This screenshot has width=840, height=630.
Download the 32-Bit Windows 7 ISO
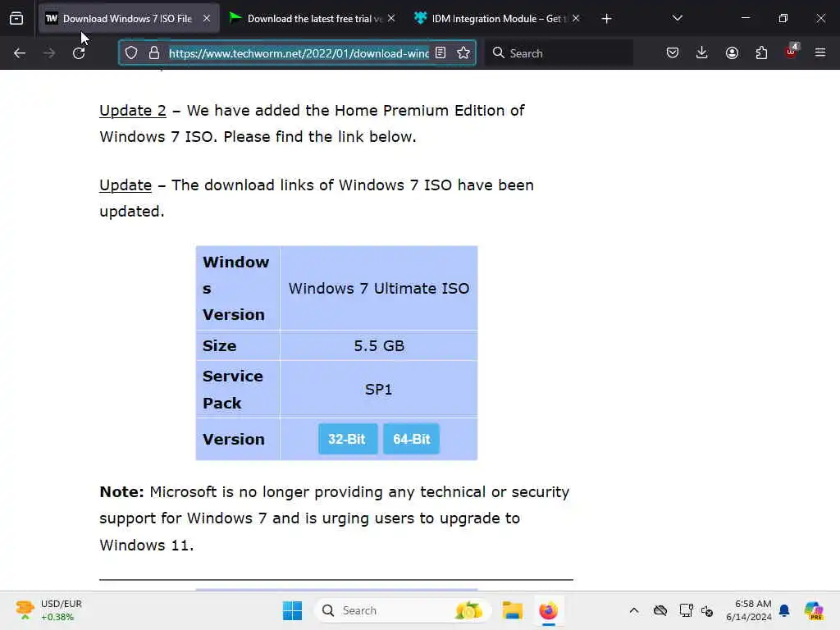(348, 439)
